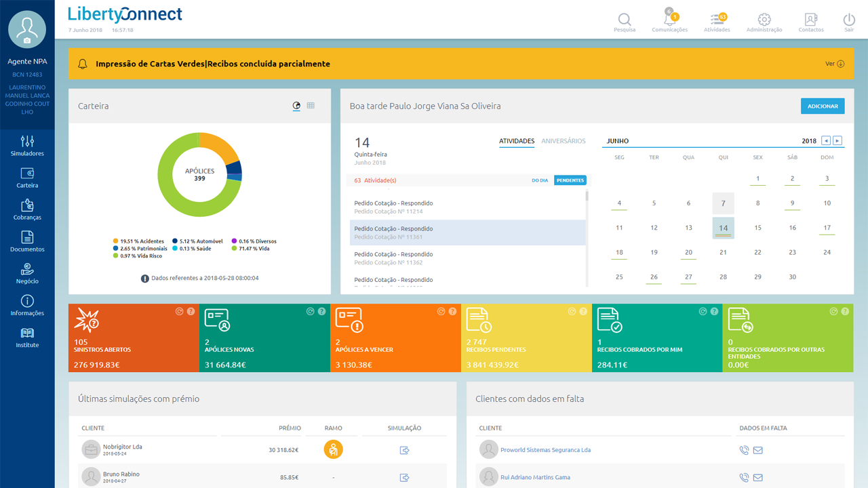Expand the notification banner with Ver
This screenshot has width=868, height=488.
point(835,64)
